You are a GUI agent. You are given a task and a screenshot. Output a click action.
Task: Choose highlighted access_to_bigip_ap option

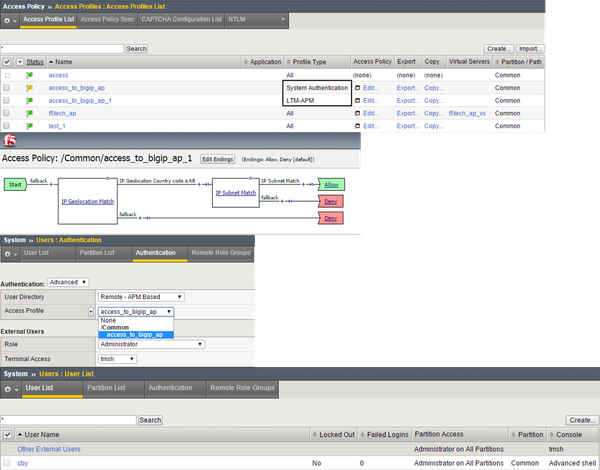[136, 335]
